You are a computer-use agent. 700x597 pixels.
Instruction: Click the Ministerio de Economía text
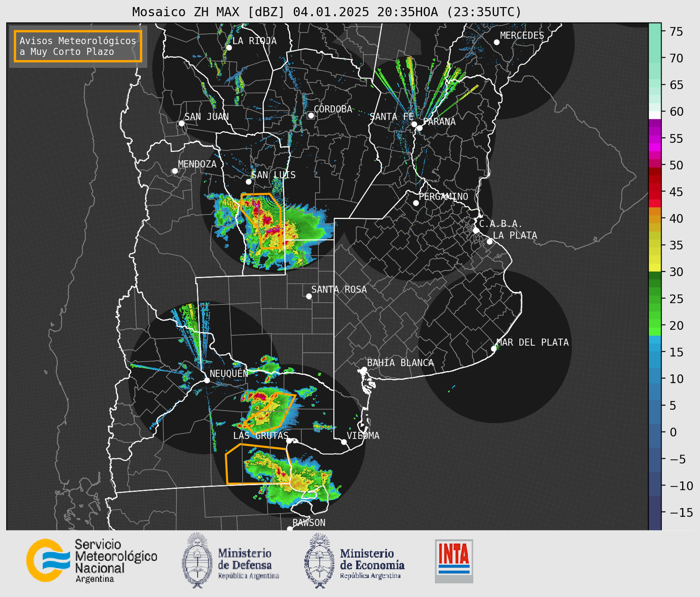[372, 563]
